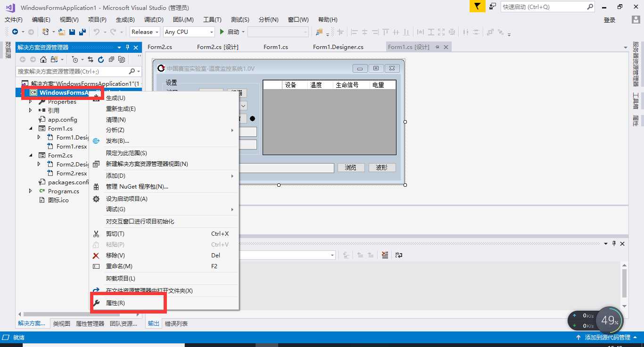Close the Form1.cs [设计] tab
This screenshot has width=644, height=347.
446,47
